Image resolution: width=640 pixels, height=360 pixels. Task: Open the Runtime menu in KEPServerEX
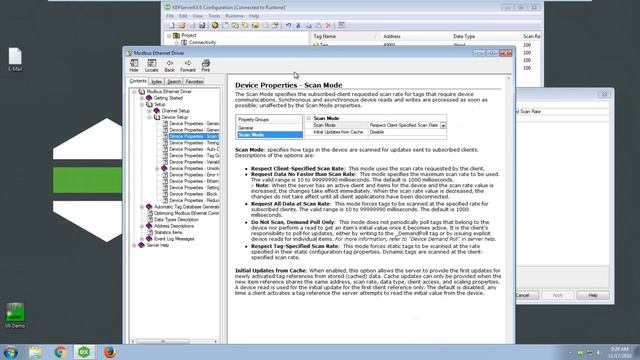(234, 16)
